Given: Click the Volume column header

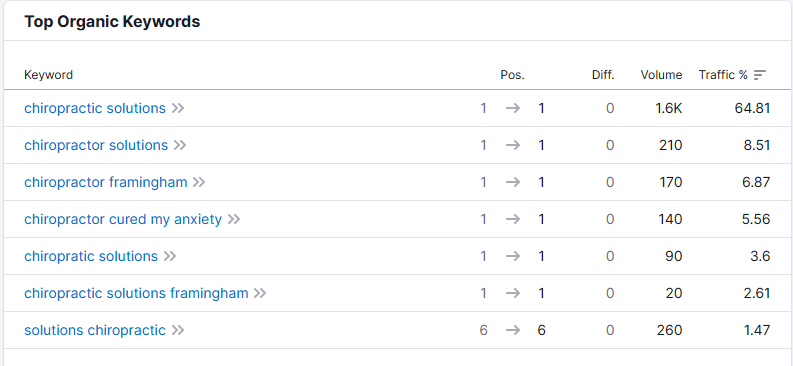Looking at the screenshot, I should [661, 75].
